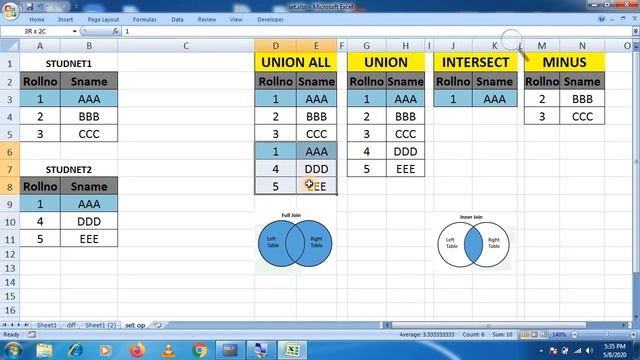Launch VLC media player from taskbar

coord(168,350)
